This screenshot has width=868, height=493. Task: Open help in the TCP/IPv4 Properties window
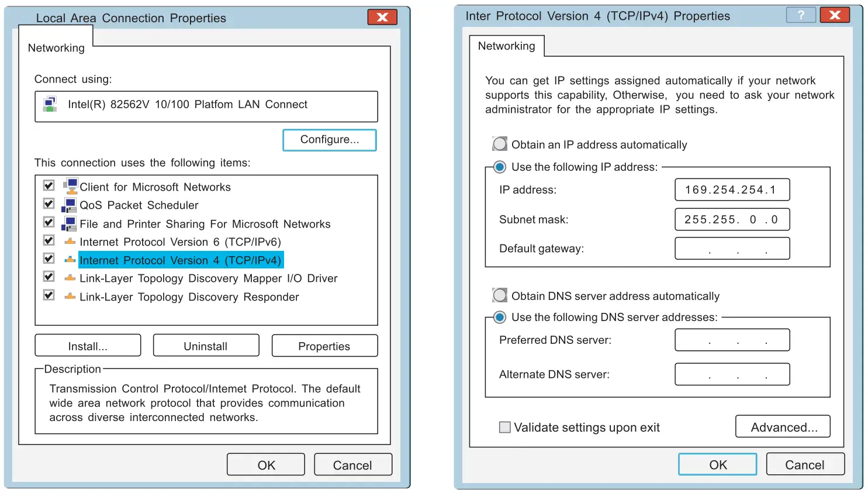click(801, 15)
